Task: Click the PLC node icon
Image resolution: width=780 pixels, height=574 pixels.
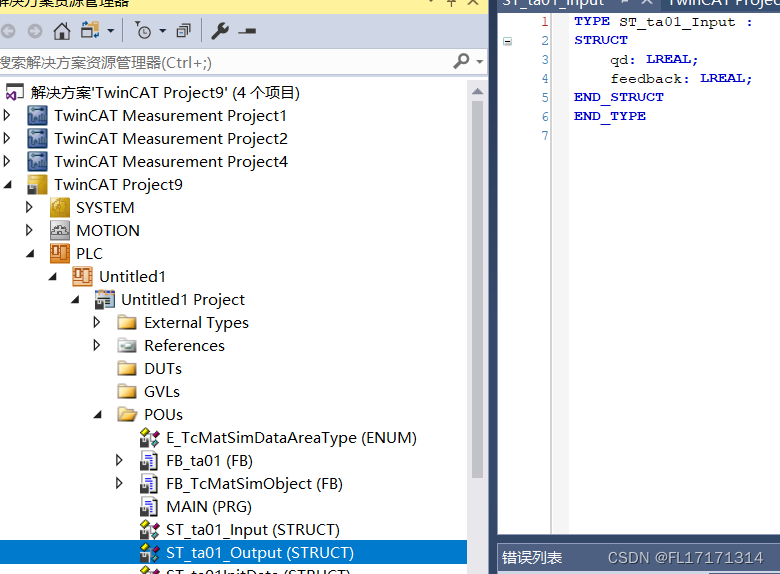Action: click(x=60, y=254)
